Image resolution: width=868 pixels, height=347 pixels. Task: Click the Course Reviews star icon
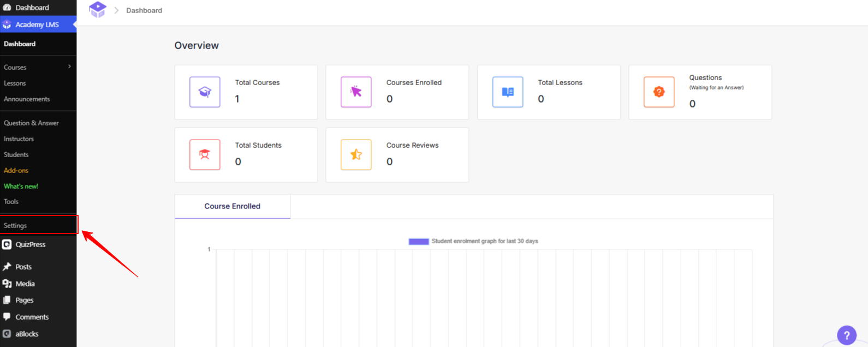point(356,154)
